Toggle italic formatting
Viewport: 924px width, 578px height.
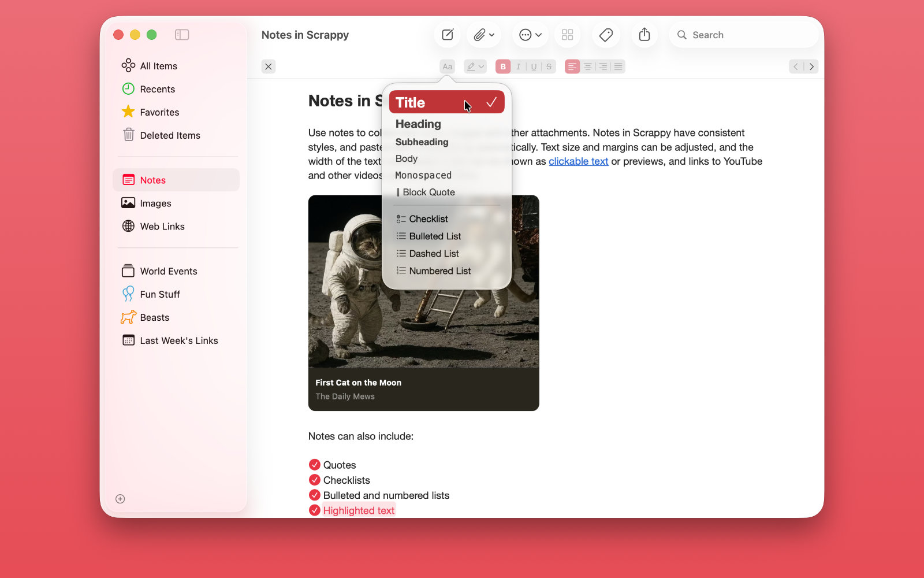tap(518, 66)
